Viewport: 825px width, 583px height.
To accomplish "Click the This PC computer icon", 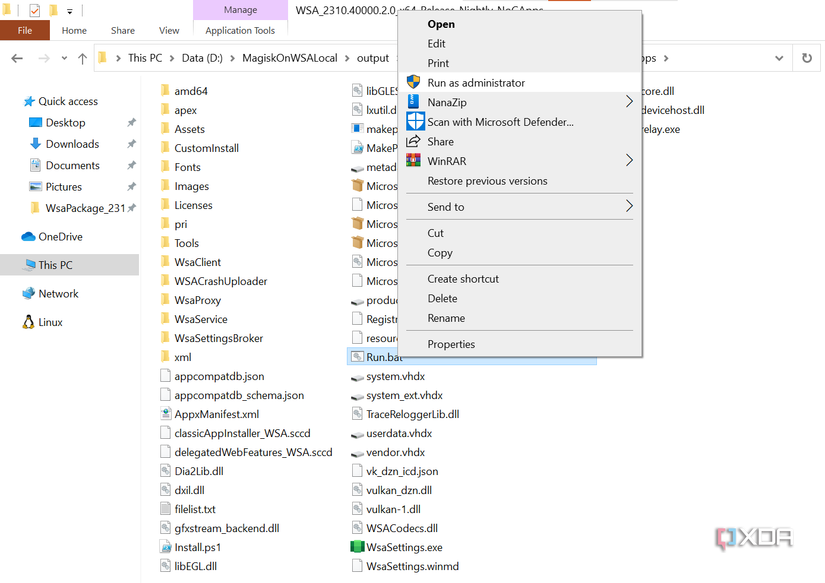I will coord(29,265).
